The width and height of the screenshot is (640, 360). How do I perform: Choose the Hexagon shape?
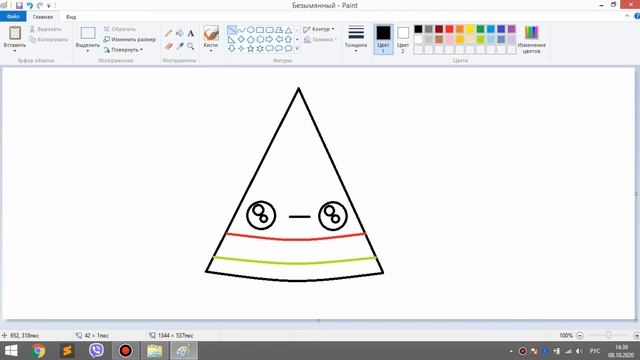(x=260, y=39)
